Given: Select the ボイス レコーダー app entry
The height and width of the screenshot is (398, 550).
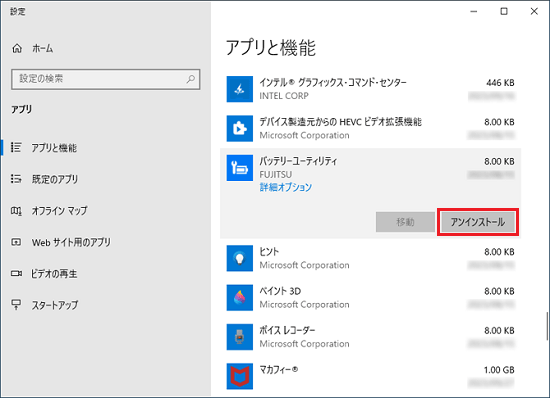Looking at the screenshot, I should (370, 337).
